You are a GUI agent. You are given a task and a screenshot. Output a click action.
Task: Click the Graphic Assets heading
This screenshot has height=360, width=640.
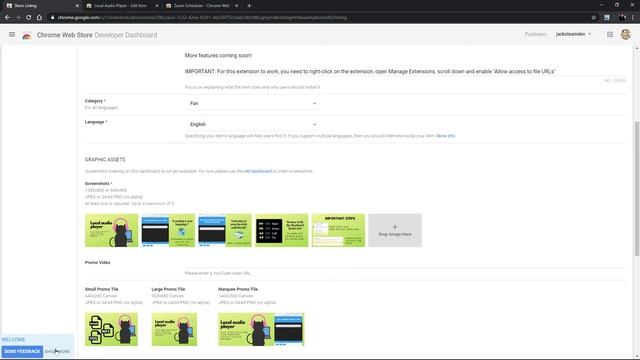105,160
